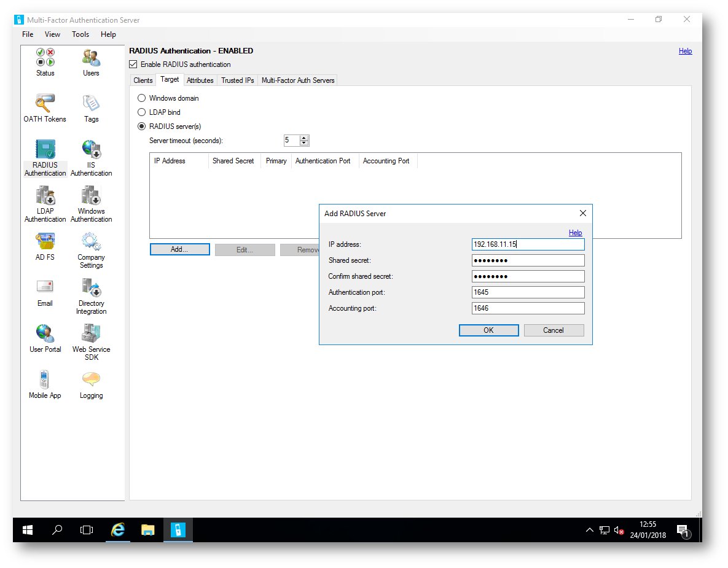Select RADIUS Authentication in sidebar
This screenshot has height=568, width=728.
45,158
